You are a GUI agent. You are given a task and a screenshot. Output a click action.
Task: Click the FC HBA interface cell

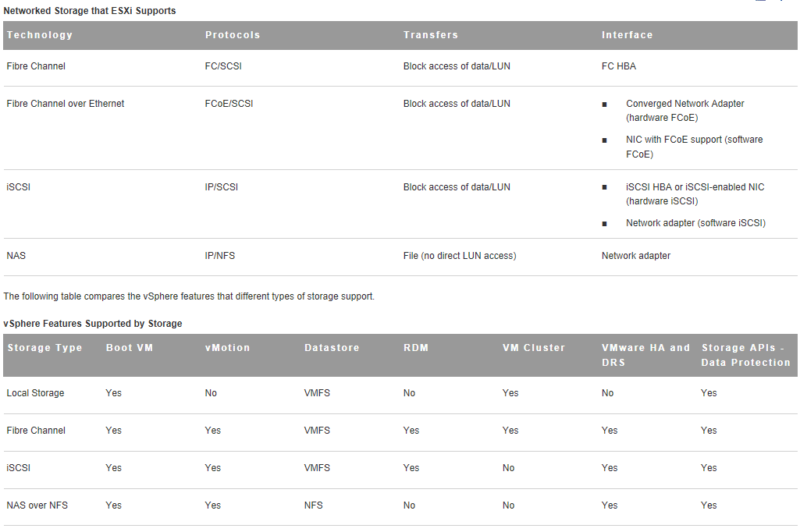tap(618, 66)
